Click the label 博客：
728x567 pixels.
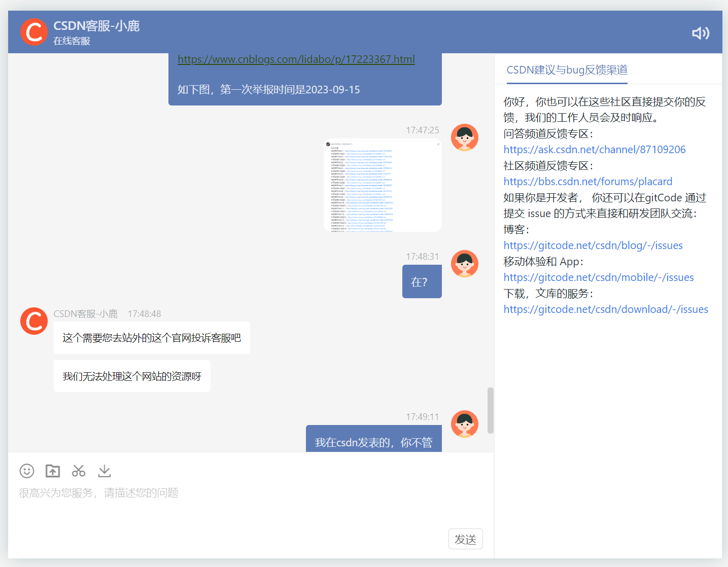click(516, 230)
